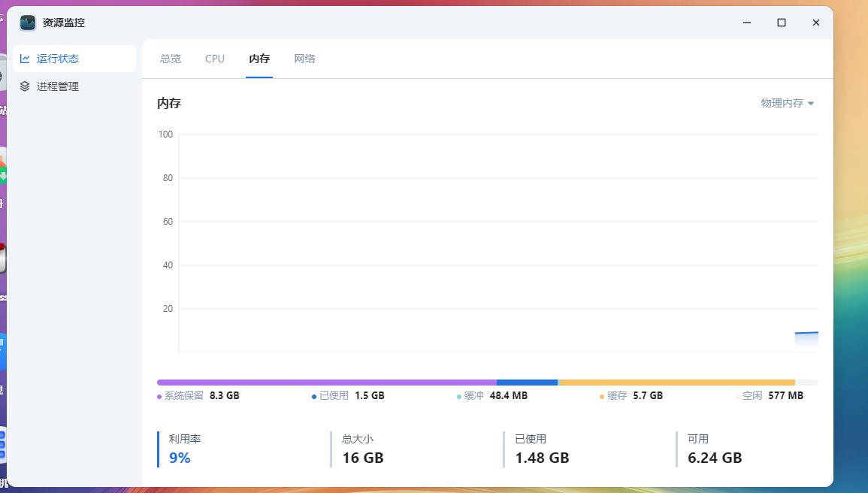Click the purple 系统保留 legend dot
The image size is (868, 493).
(159, 396)
